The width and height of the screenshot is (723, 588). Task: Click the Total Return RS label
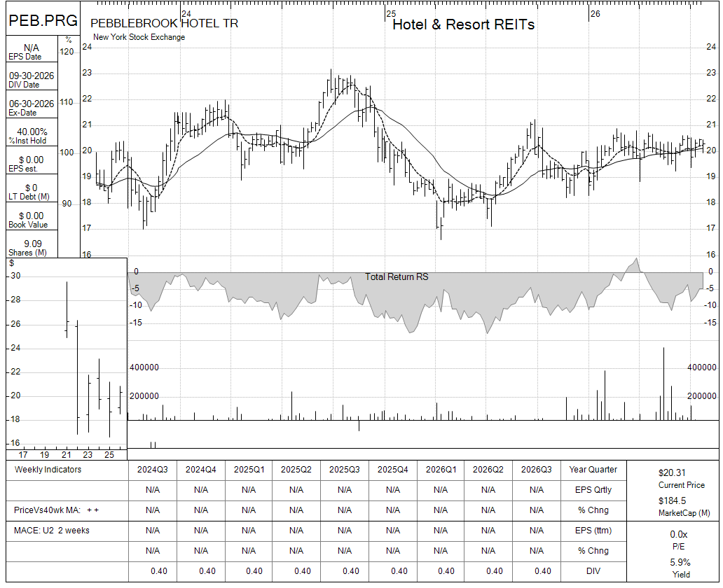pos(397,276)
